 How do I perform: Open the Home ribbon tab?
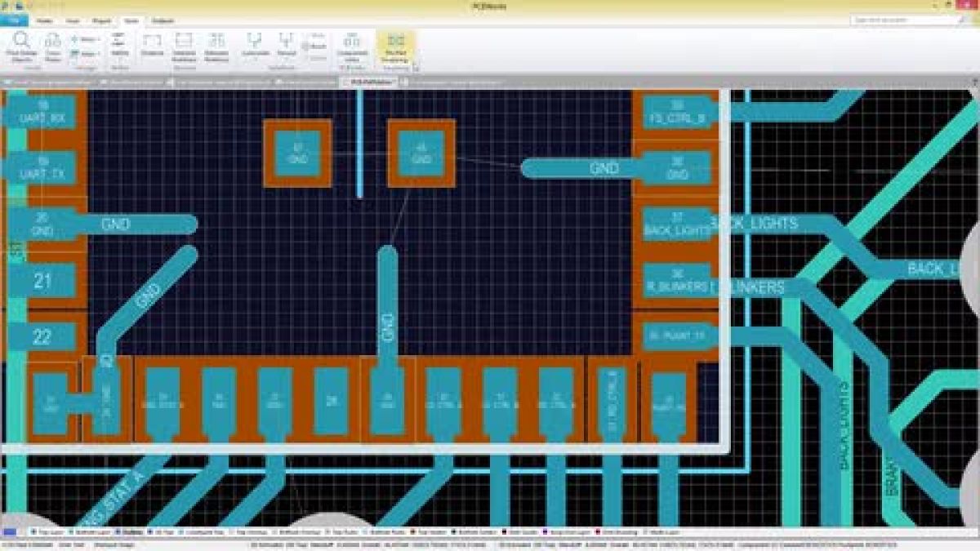(x=47, y=20)
